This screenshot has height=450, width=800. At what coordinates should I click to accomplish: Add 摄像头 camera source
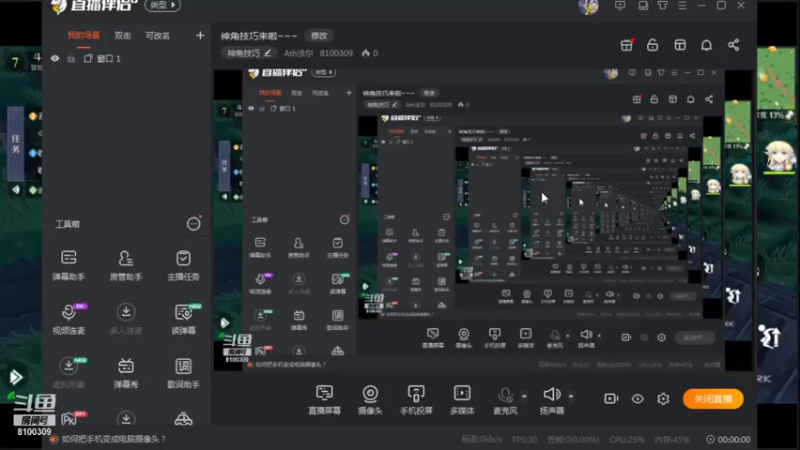tap(370, 399)
